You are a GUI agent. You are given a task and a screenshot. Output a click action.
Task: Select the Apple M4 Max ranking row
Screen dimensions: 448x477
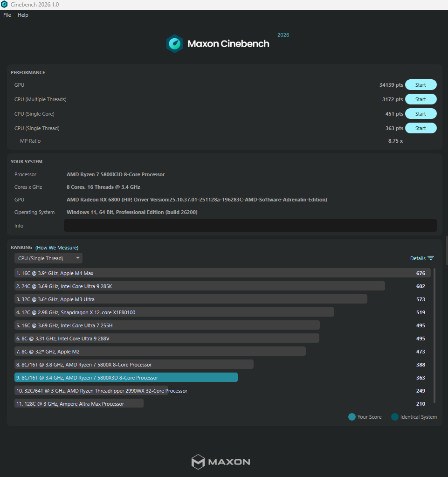[x=222, y=273]
